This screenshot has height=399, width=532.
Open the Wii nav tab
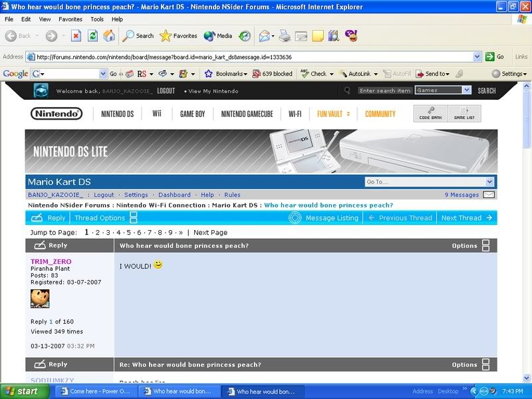pyautogui.click(x=157, y=113)
